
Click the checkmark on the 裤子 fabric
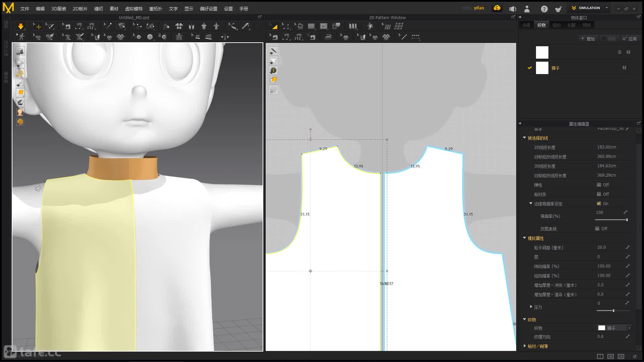[x=530, y=68]
